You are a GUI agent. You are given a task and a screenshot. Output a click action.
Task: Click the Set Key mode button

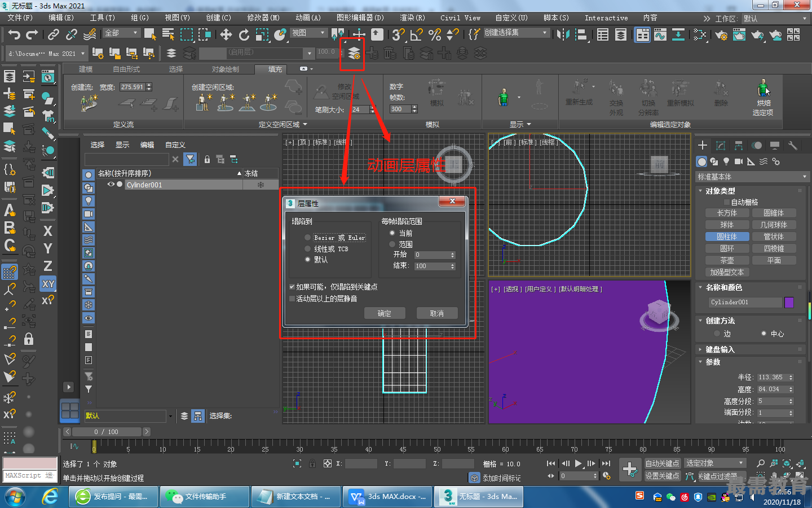(662, 476)
